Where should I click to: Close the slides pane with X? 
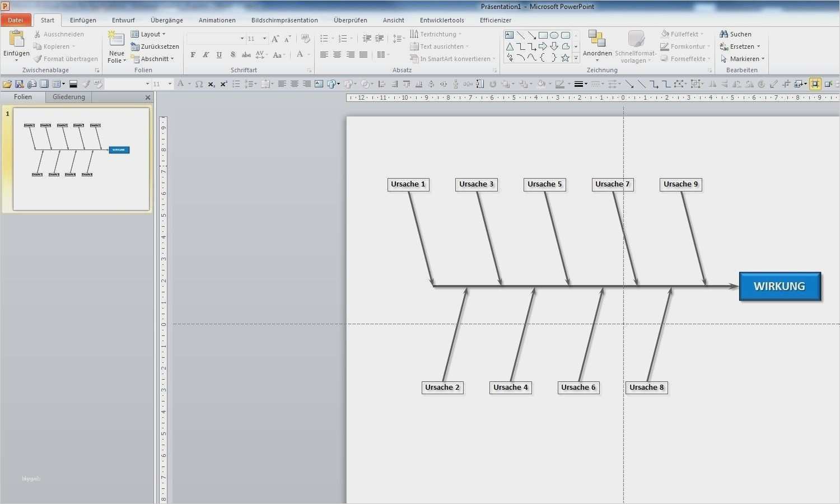coord(148,97)
